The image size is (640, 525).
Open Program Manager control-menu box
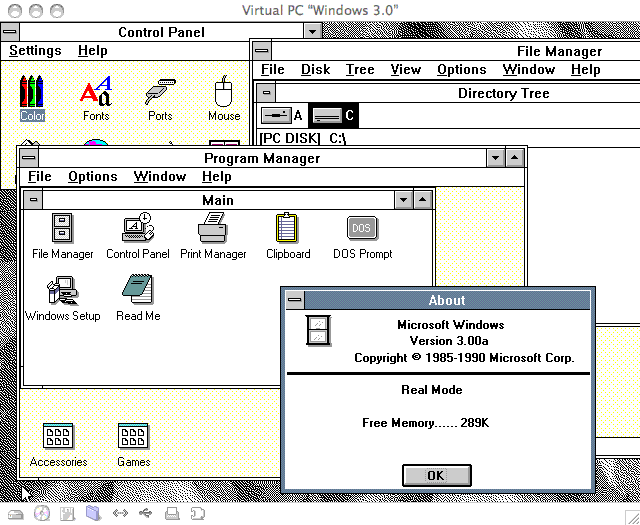click(29, 158)
